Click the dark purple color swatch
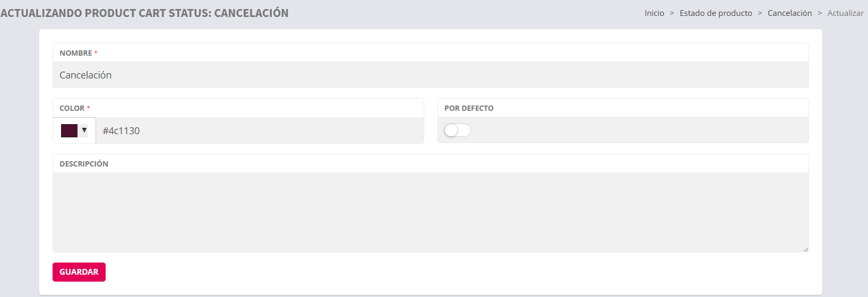 coord(70,130)
